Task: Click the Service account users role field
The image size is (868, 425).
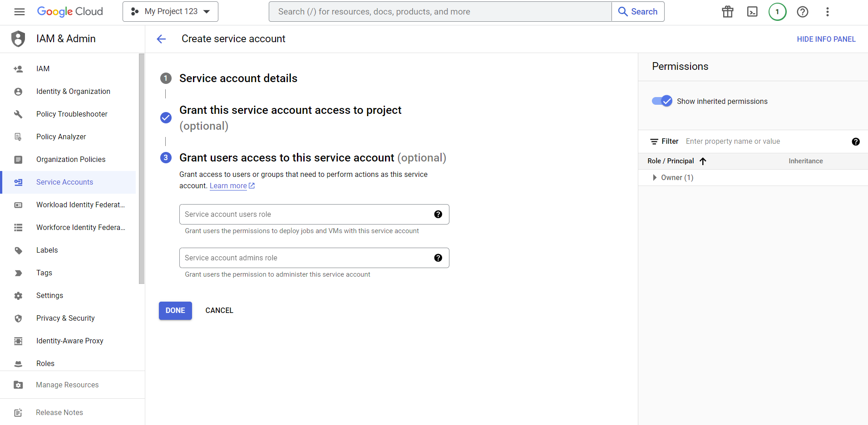Action: click(x=314, y=215)
